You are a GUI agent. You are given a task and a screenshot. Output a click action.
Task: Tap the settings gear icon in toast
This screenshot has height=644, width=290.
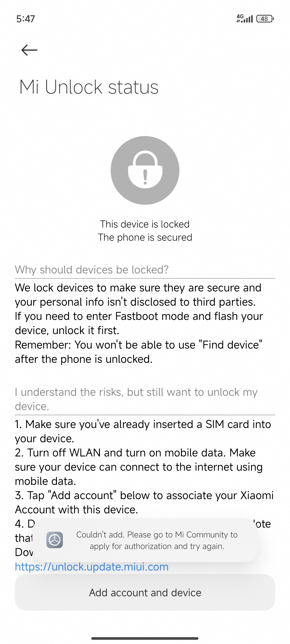55,540
